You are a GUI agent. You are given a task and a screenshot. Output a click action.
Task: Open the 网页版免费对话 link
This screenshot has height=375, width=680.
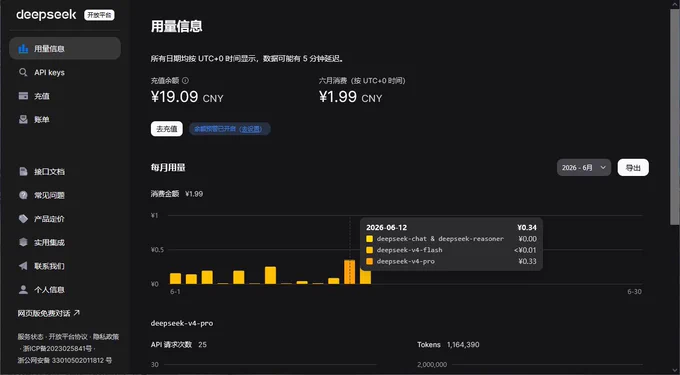[49, 313]
